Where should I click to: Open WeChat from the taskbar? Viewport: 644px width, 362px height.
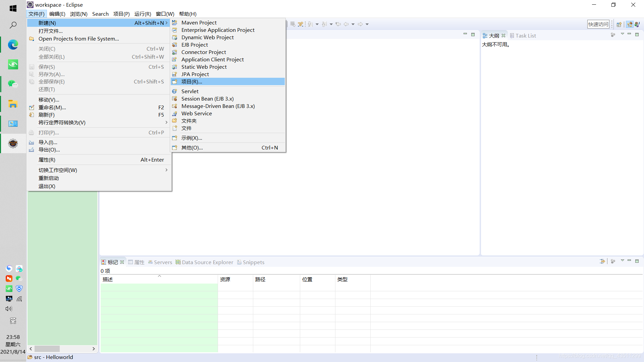click(13, 84)
